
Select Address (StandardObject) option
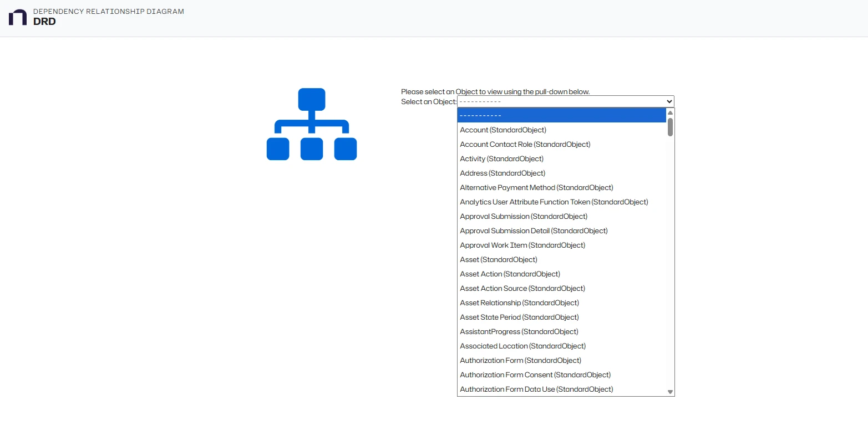coord(502,173)
